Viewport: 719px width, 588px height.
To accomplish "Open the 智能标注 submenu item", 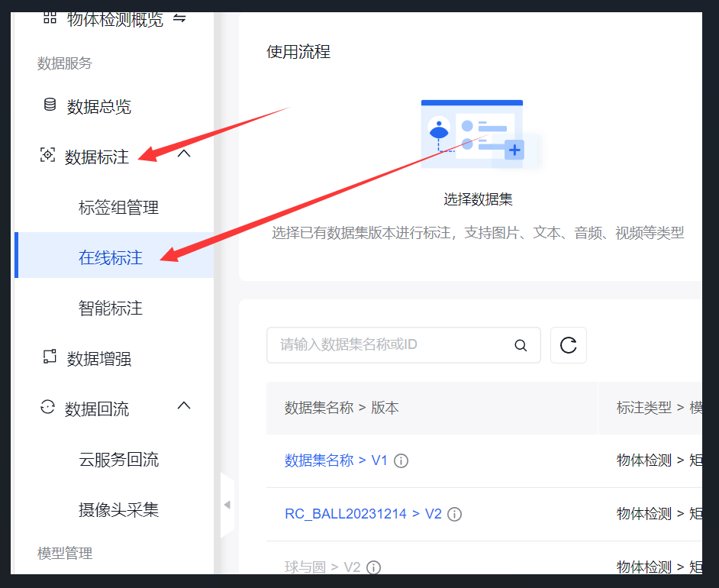I will pyautogui.click(x=111, y=309).
